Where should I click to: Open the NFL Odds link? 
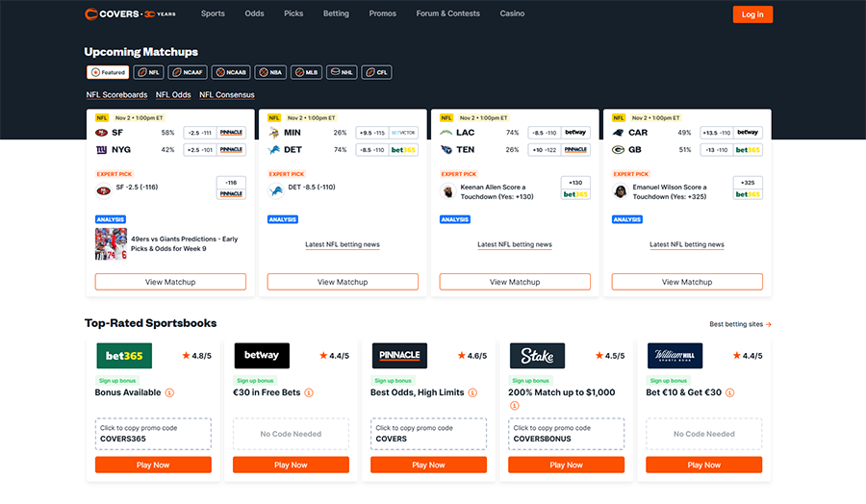[173, 95]
